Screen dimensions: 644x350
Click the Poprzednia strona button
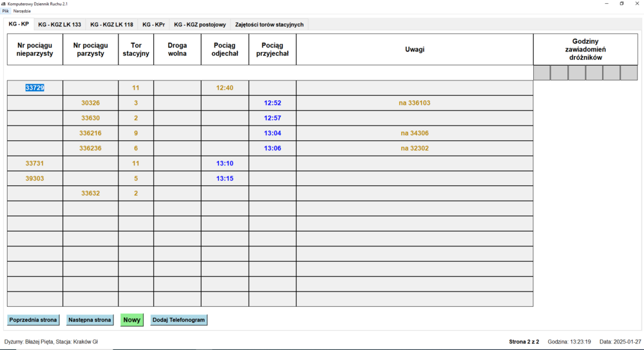click(x=33, y=320)
